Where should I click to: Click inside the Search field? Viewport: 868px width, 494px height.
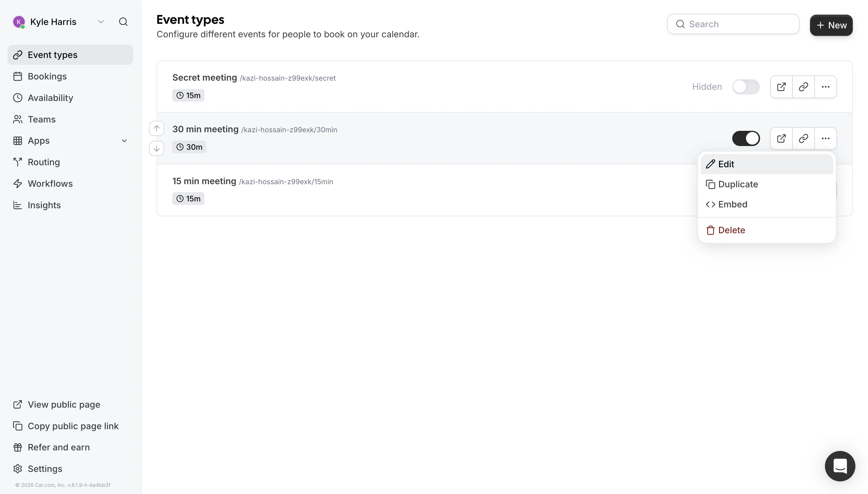(x=733, y=24)
